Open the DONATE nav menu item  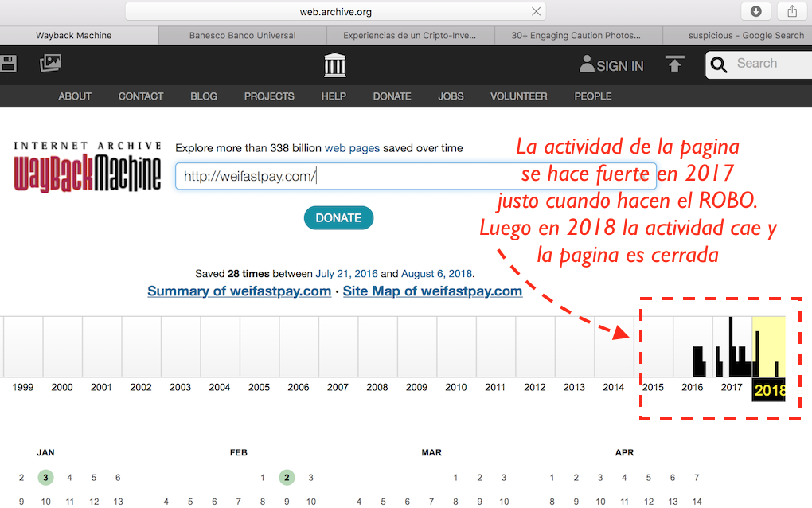pos(392,96)
